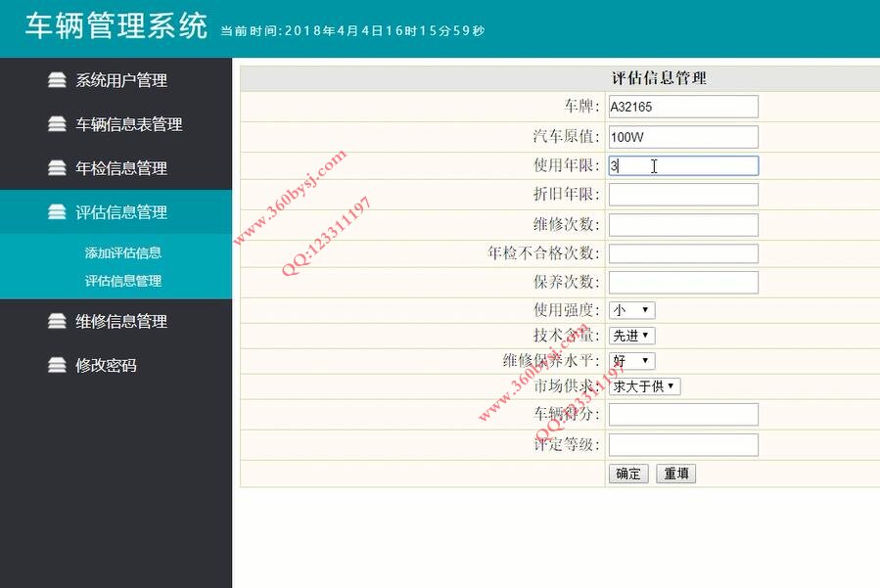Click the stack icon beside 评估信息管理
This screenshot has height=588, width=880.
pos(57,212)
